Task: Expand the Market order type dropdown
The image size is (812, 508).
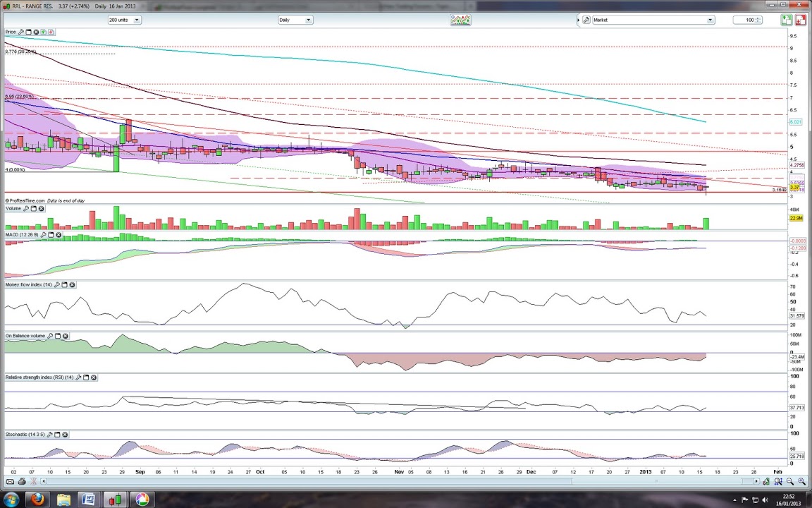Action: [x=710, y=20]
